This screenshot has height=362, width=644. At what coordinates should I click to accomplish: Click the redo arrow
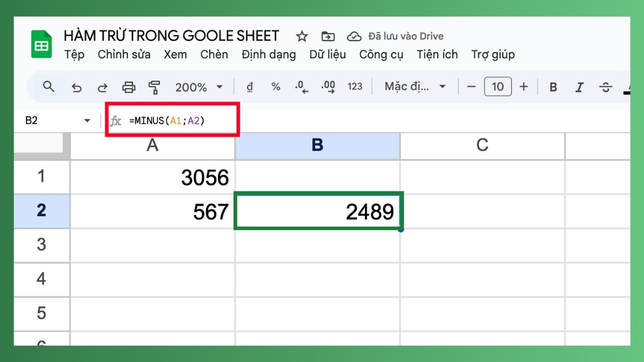pos(102,86)
